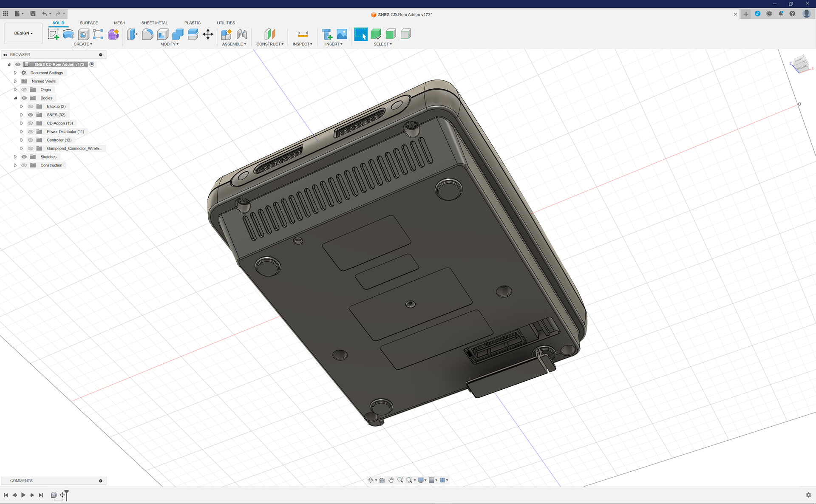The image size is (816, 504).
Task: Jump to the timeline beginning
Action: pos(6,495)
